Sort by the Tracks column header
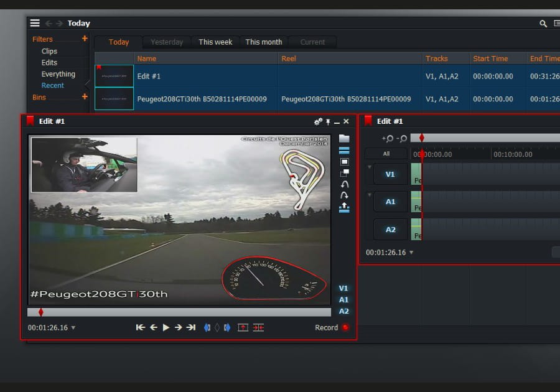The width and height of the screenshot is (560, 392). coord(446,58)
